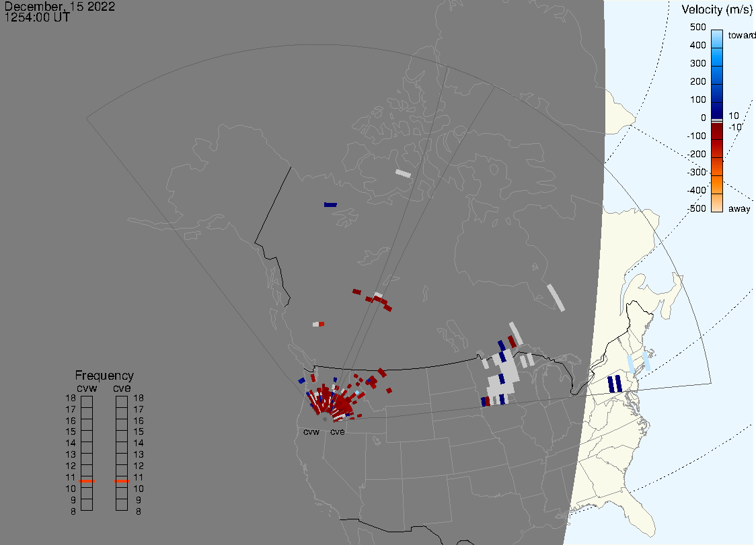Click the "300" velocity scale value
Viewport: 756px width, 545px height.
(697, 63)
